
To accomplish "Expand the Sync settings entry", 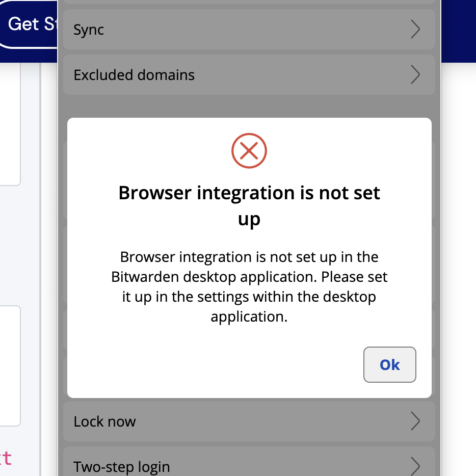I will click(204, 30).
